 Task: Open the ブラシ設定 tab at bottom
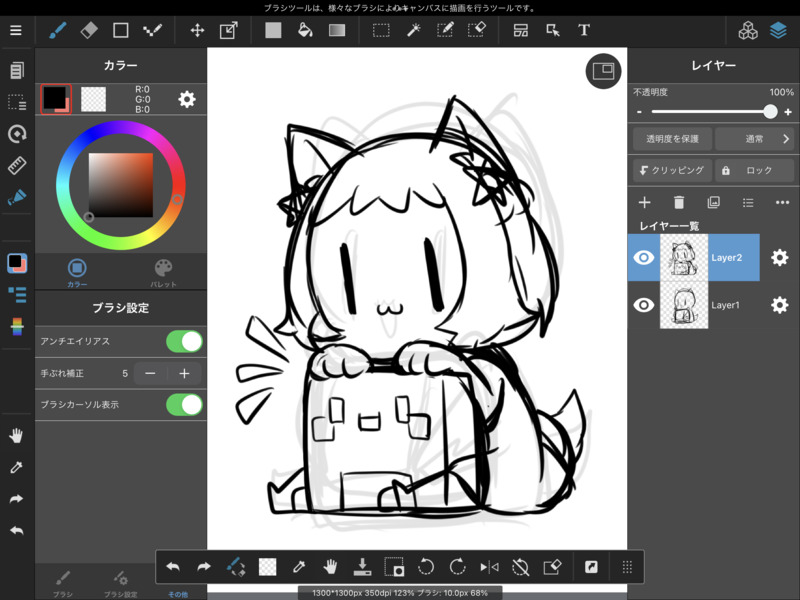(x=120, y=585)
